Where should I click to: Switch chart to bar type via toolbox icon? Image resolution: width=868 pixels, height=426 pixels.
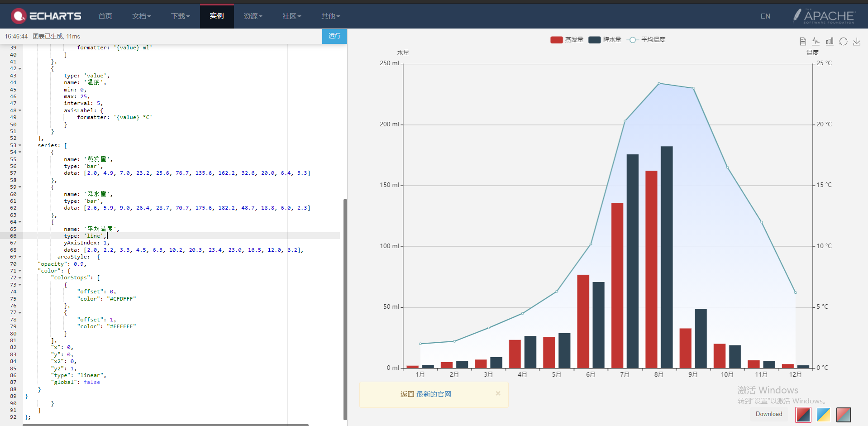tap(830, 41)
